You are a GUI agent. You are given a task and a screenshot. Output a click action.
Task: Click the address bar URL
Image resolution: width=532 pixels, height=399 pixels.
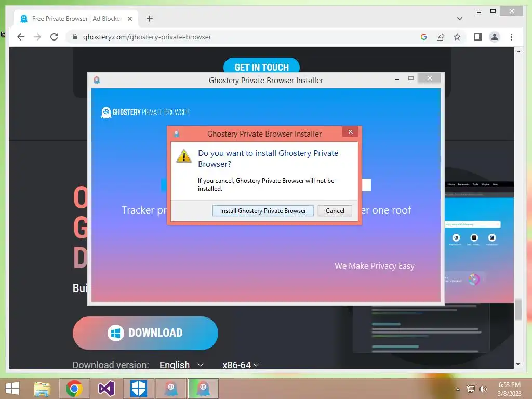pyautogui.click(x=147, y=37)
